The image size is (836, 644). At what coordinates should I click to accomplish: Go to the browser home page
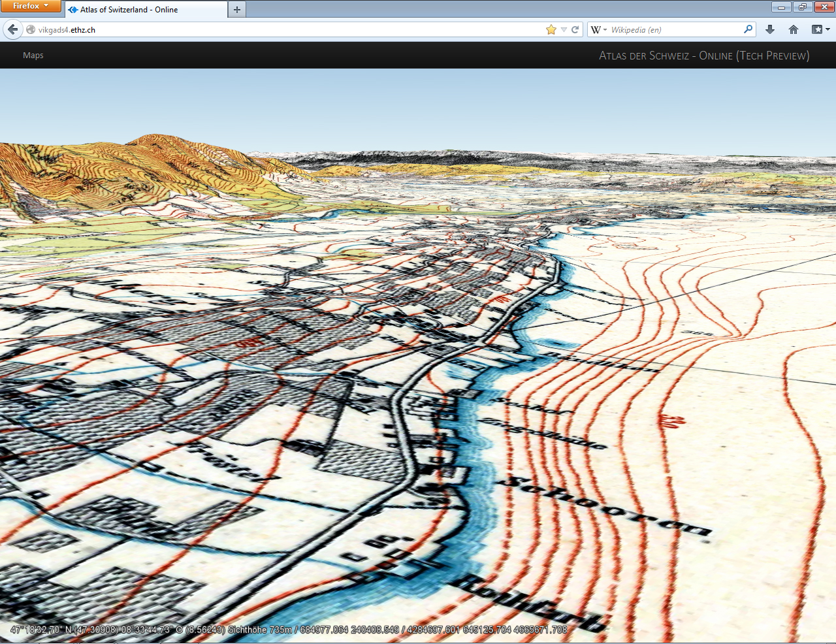(794, 29)
